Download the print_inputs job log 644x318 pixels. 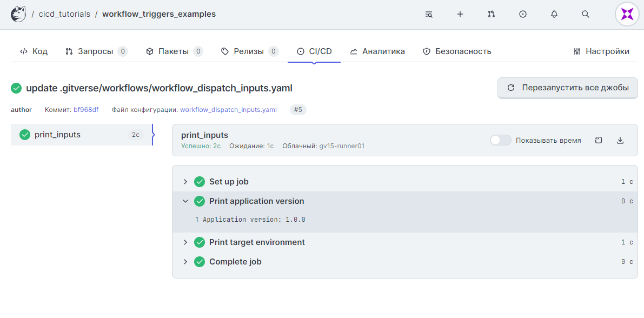click(620, 140)
